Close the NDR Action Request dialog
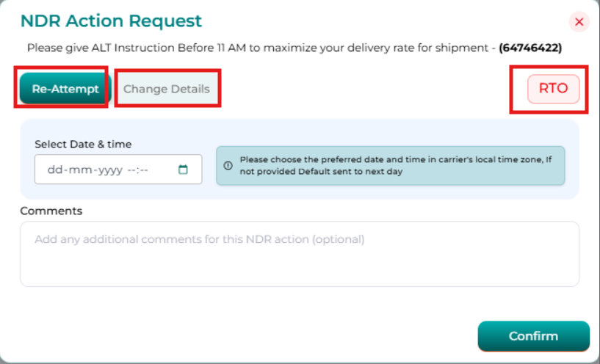The height and width of the screenshot is (364, 600). (579, 22)
